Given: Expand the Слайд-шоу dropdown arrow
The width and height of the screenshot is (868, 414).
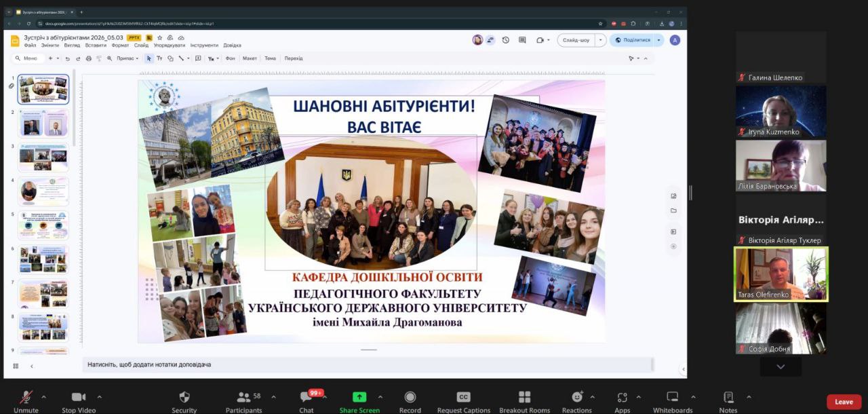Looking at the screenshot, I should coord(600,40).
